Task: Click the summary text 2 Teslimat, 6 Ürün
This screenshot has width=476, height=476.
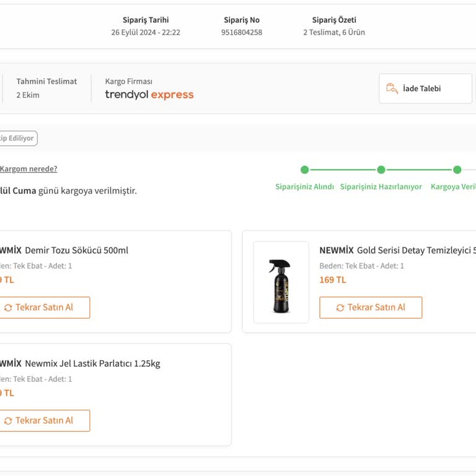Action: tap(334, 32)
